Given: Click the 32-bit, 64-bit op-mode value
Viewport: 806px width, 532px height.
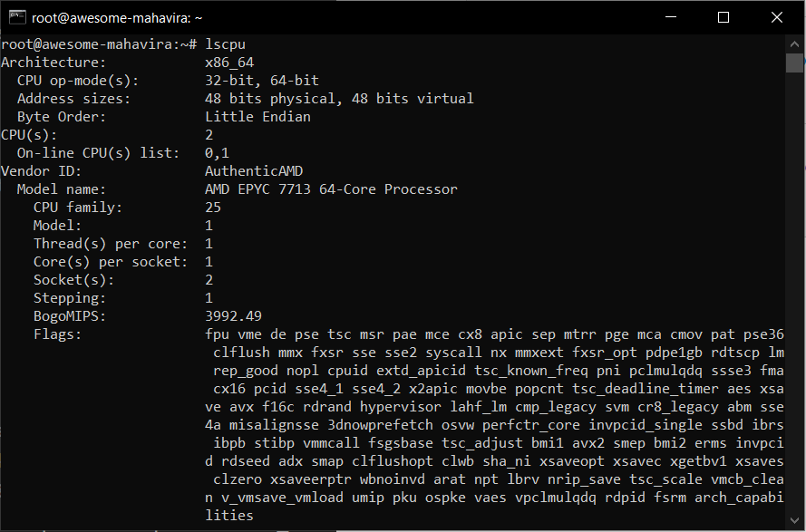Looking at the screenshot, I should 262,81.
